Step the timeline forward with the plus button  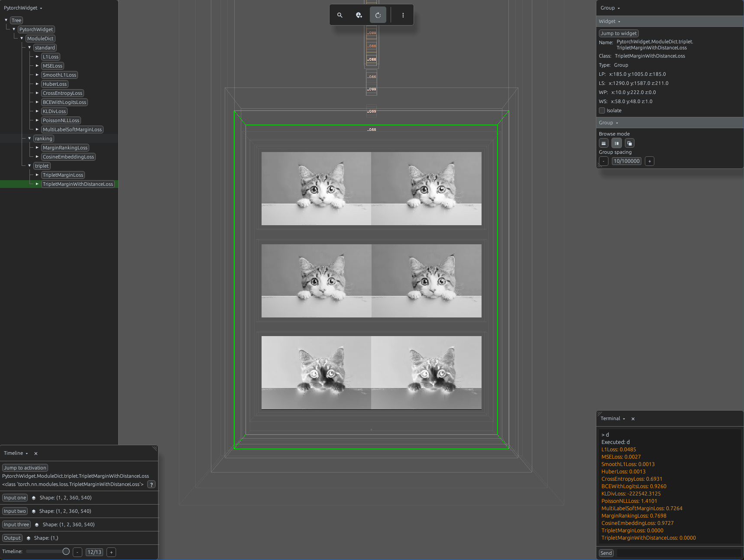click(x=111, y=552)
